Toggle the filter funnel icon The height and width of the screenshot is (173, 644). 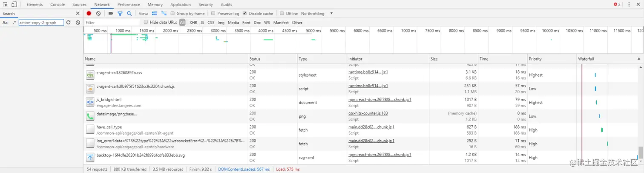tap(120, 14)
